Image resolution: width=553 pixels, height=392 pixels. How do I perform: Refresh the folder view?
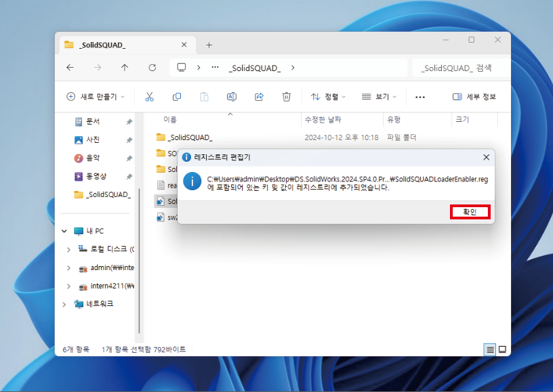152,68
